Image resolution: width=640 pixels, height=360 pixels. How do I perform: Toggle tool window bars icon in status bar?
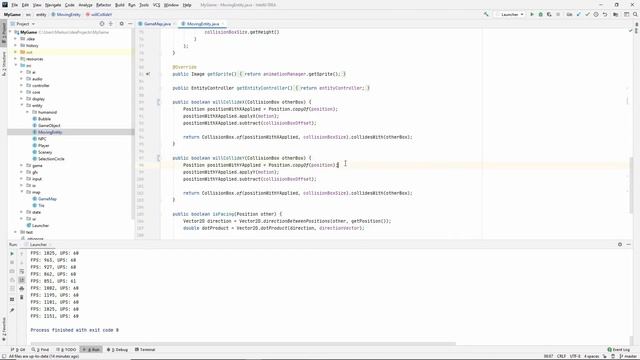point(4,356)
